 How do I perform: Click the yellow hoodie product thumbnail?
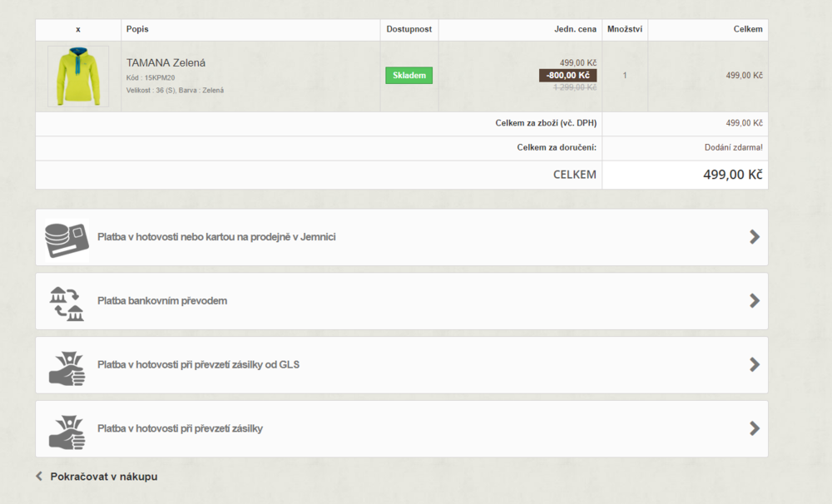point(78,77)
